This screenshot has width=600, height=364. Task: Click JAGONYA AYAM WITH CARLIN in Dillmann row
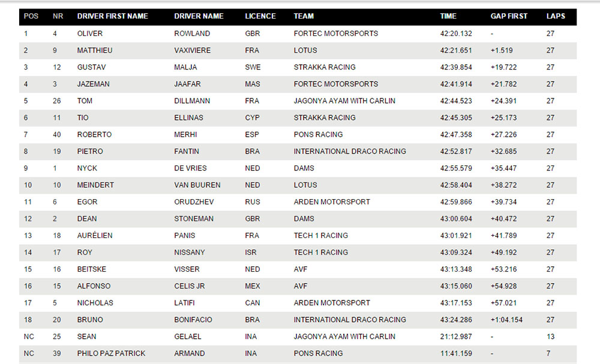[344, 101]
